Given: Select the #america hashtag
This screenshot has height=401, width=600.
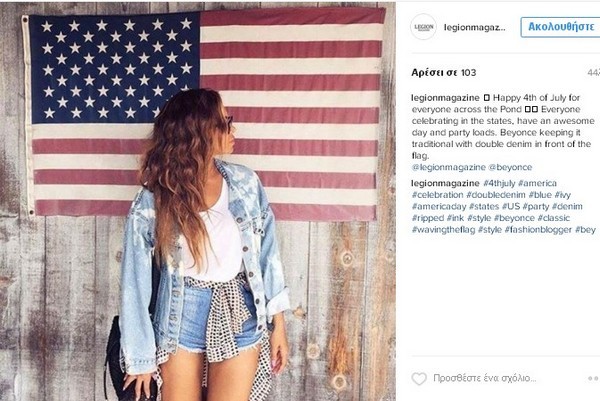Looking at the screenshot, I should (537, 183).
